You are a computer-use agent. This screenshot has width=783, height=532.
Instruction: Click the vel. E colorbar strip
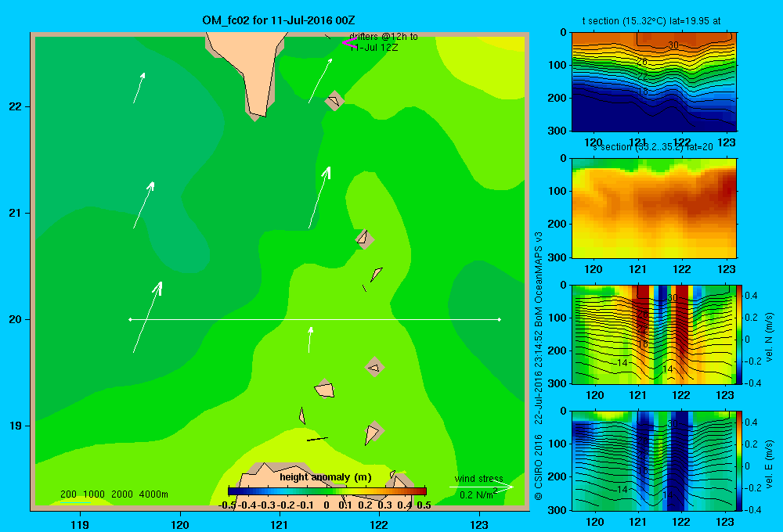click(740, 461)
